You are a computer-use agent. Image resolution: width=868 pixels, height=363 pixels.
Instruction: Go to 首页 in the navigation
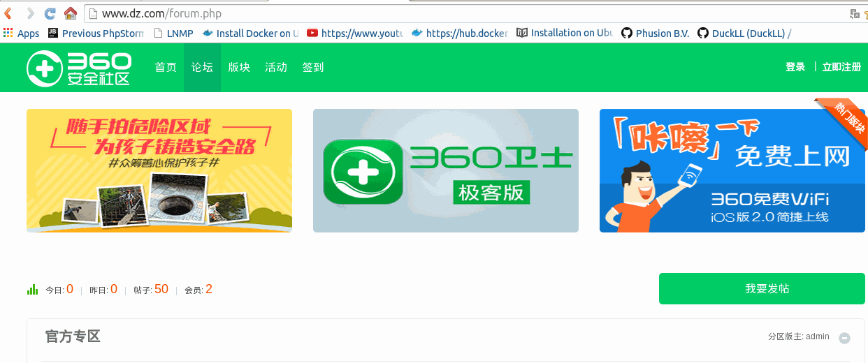(x=166, y=67)
